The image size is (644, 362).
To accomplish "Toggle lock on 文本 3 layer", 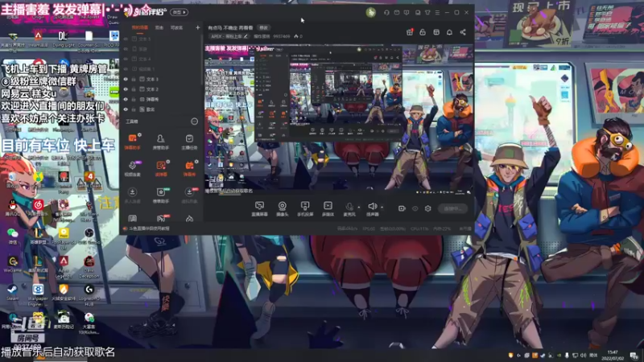I will [134, 79].
